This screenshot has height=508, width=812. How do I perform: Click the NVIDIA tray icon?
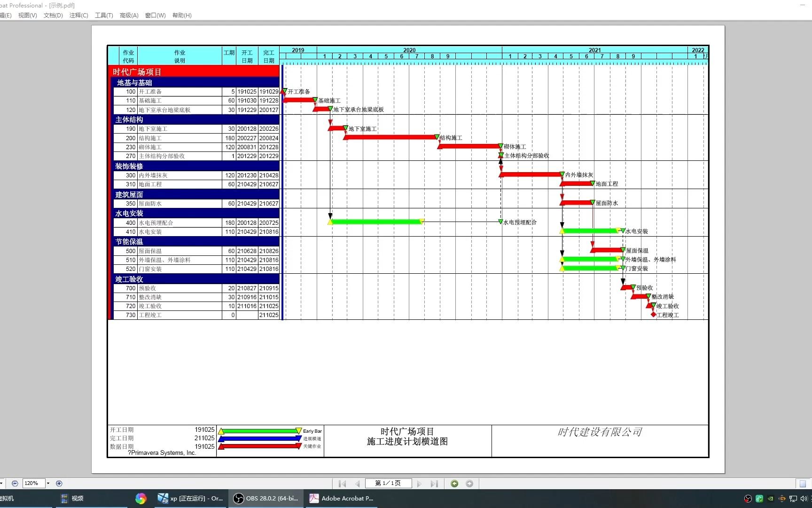pyautogui.click(x=771, y=499)
